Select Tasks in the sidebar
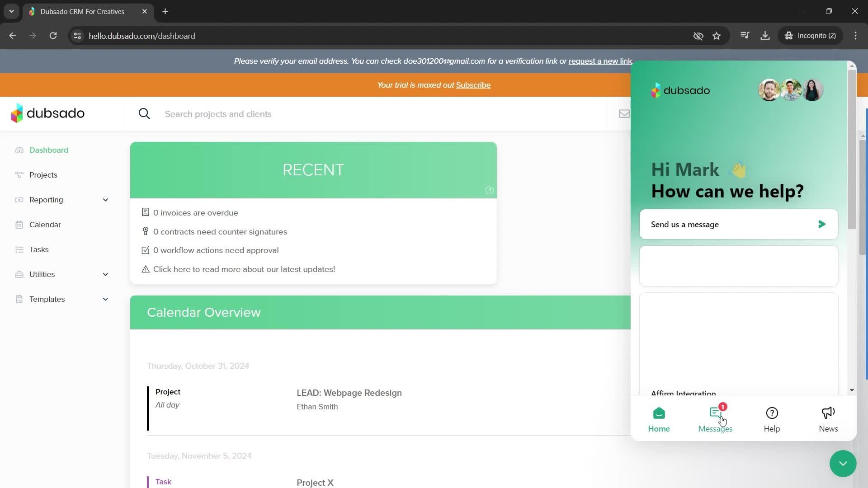868x488 pixels. (39, 249)
